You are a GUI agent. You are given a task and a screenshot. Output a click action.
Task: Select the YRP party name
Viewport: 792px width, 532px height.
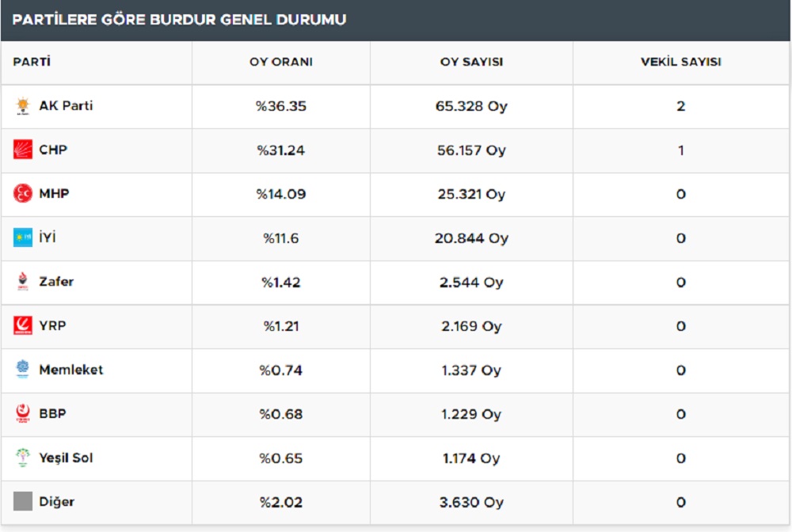click(52, 325)
